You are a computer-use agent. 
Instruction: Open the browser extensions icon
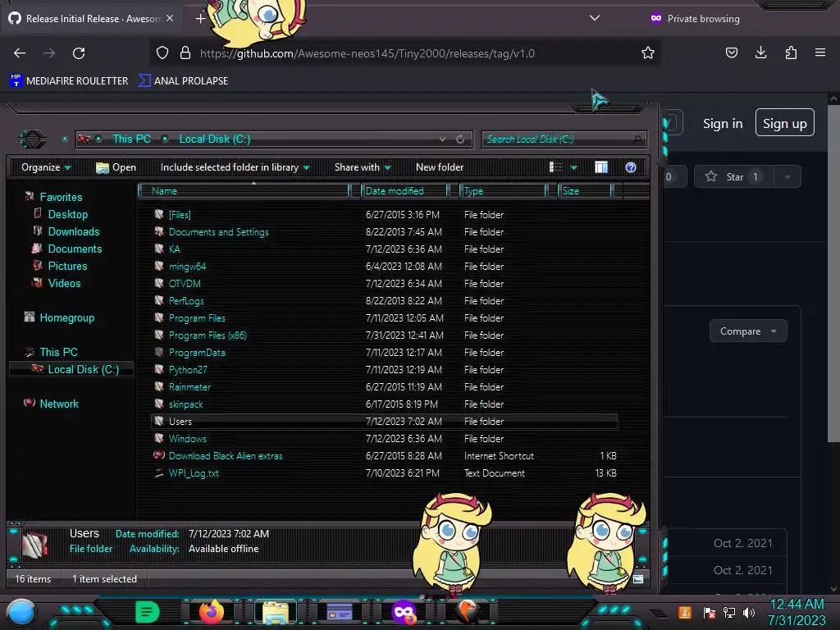(x=791, y=52)
